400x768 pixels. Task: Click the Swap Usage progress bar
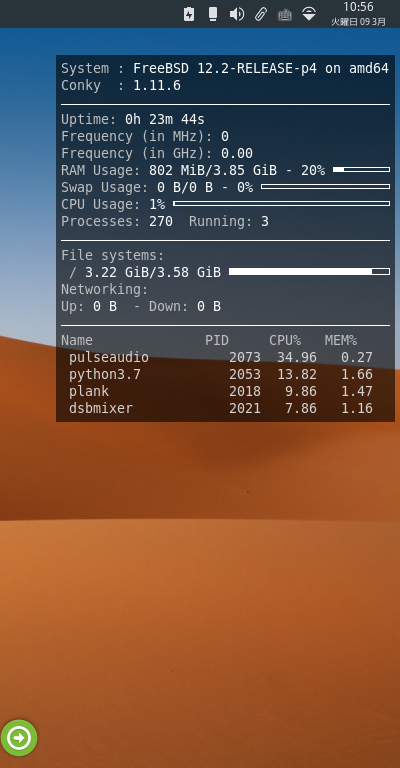pos(326,187)
